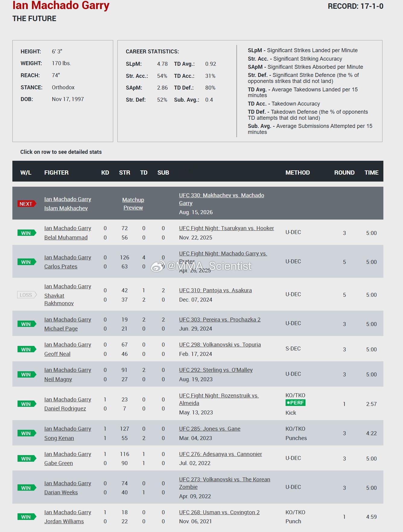The image size is (403, 532).
Task: Click the WIN badge beside Michael Page
Action: (x=27, y=324)
